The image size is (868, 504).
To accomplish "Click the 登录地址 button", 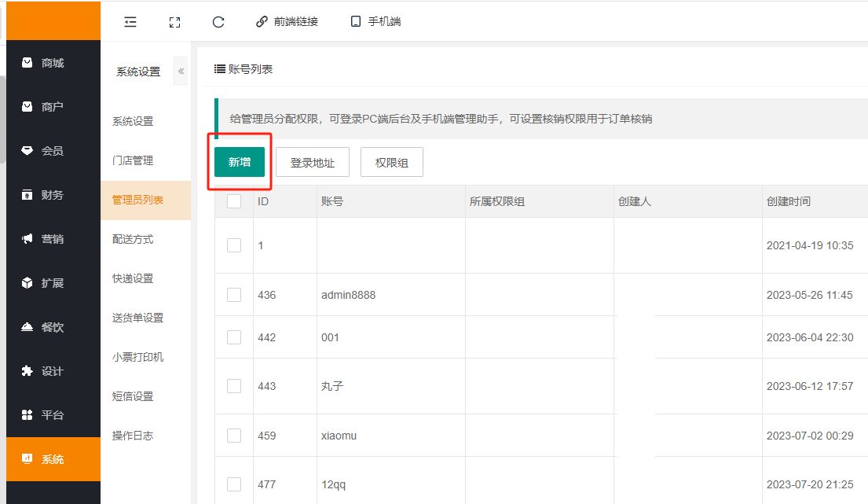I will pos(313,163).
